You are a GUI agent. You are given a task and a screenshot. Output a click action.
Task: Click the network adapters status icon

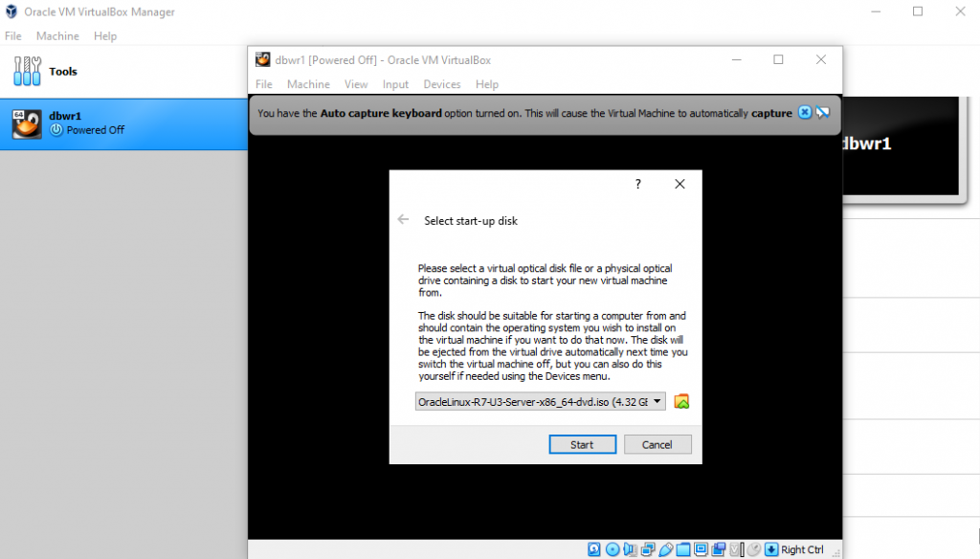648,549
